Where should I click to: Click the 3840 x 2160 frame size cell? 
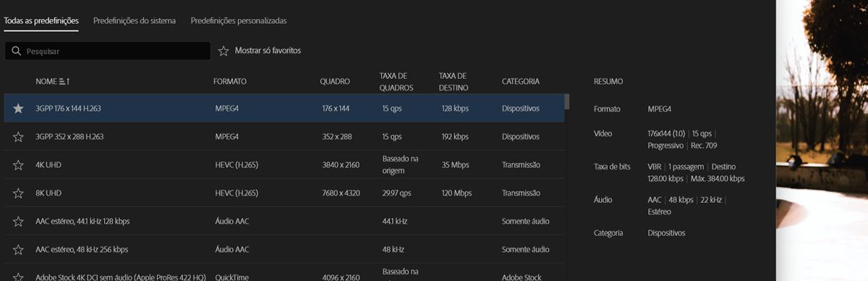pos(340,164)
